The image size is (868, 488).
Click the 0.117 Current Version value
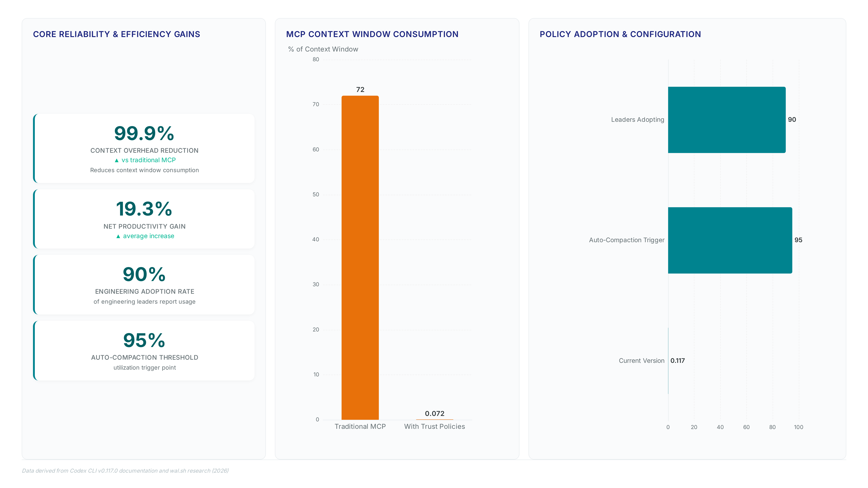tap(677, 361)
